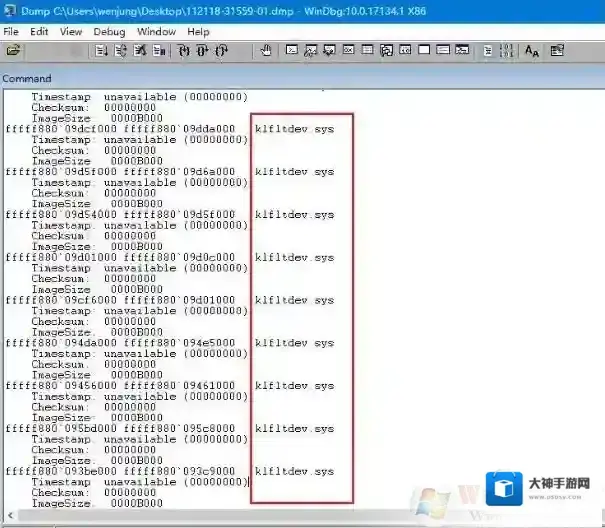Screen dimensions: 605x528
Task: Click the bottommost ImageSize 0000B000 line
Action: [97, 504]
